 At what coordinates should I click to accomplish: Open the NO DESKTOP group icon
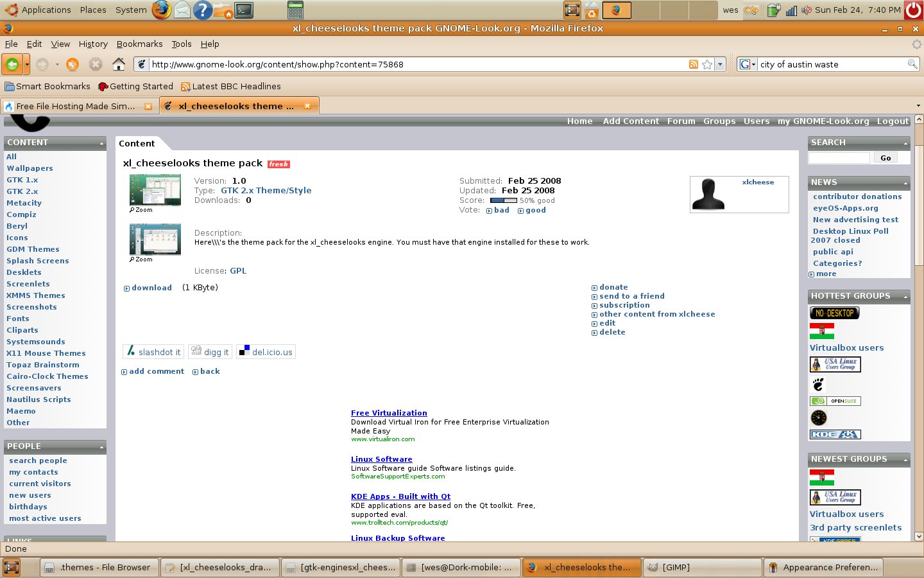(834, 313)
